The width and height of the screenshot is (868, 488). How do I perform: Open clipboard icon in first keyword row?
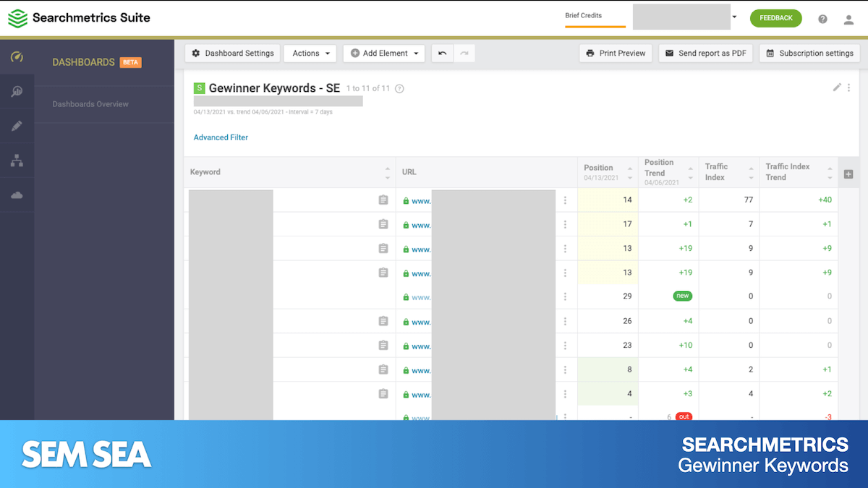(383, 200)
